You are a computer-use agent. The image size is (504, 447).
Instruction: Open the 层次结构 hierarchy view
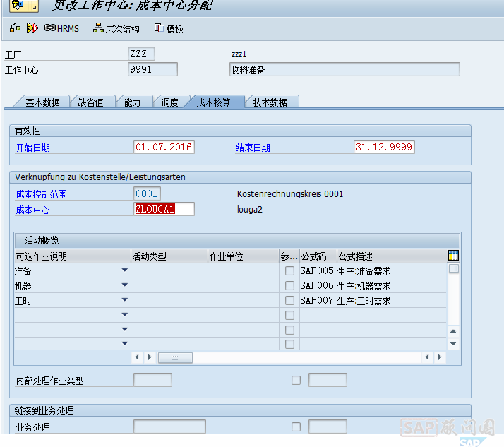tap(116, 28)
